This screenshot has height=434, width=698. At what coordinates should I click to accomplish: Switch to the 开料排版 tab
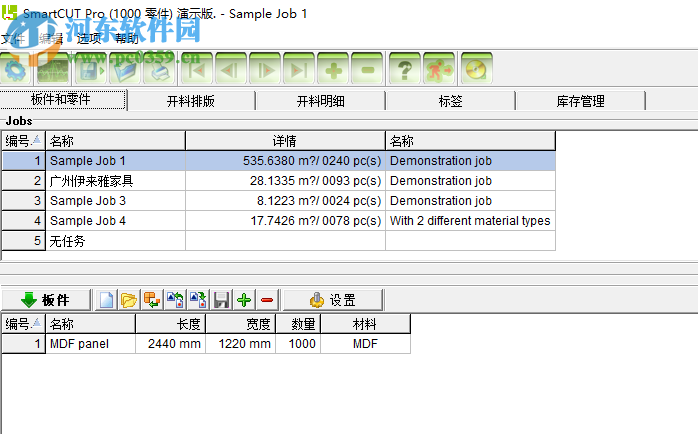[191, 101]
